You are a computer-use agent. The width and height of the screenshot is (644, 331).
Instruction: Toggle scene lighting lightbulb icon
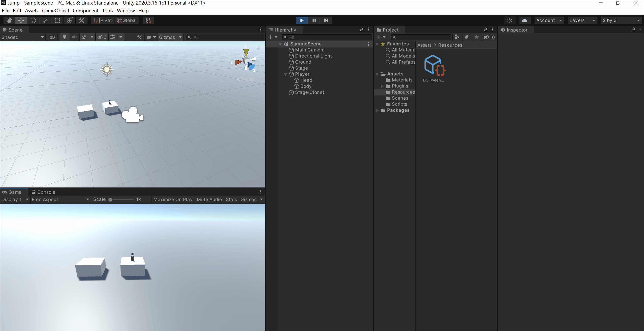point(65,37)
